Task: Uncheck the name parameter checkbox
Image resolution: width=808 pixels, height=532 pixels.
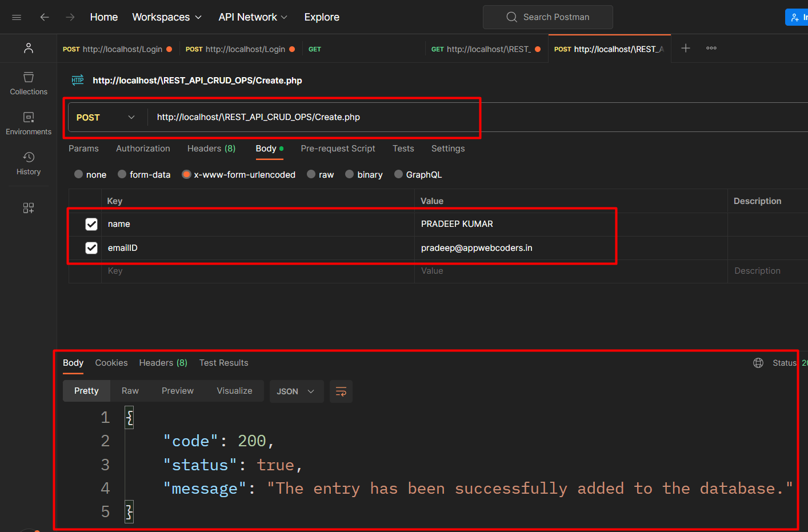Action: click(x=91, y=224)
